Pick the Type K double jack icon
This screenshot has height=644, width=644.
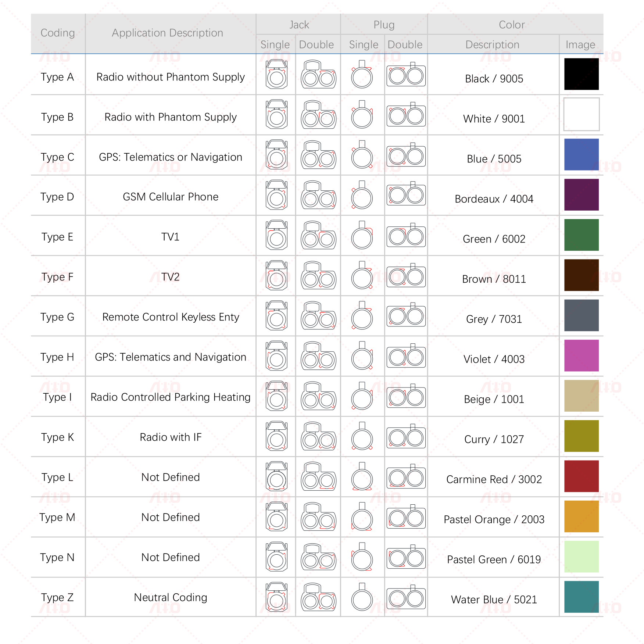pyautogui.click(x=318, y=436)
